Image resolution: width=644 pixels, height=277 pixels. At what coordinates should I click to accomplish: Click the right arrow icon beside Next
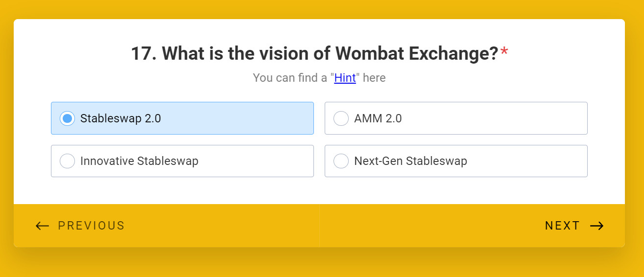point(596,226)
